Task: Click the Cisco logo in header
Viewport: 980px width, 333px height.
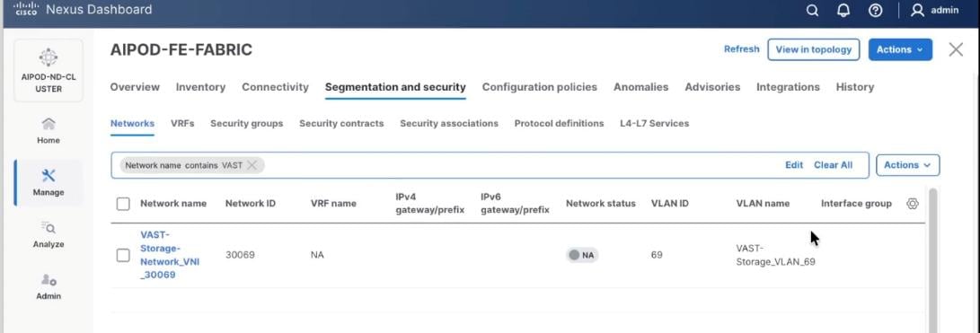Action: pos(26,10)
